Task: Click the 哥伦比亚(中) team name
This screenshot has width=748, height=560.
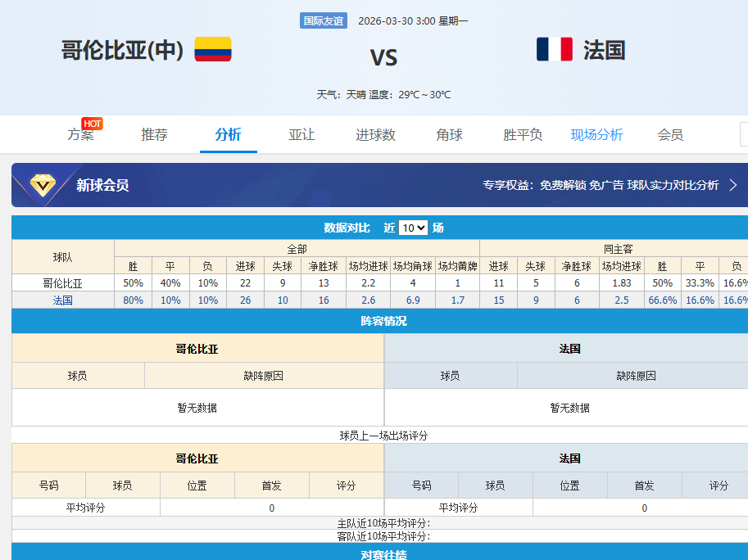Action: click(x=122, y=50)
